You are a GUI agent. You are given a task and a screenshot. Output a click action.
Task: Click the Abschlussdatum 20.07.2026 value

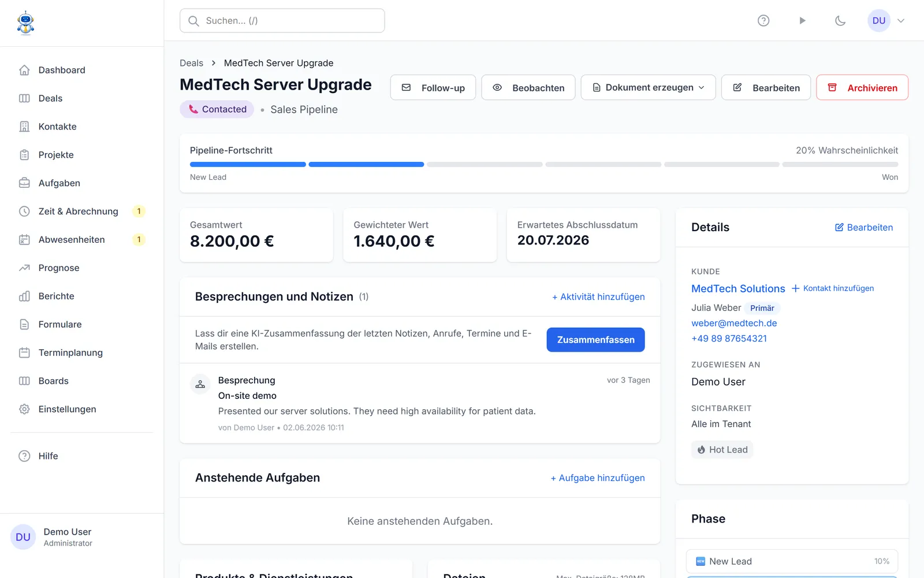(553, 240)
